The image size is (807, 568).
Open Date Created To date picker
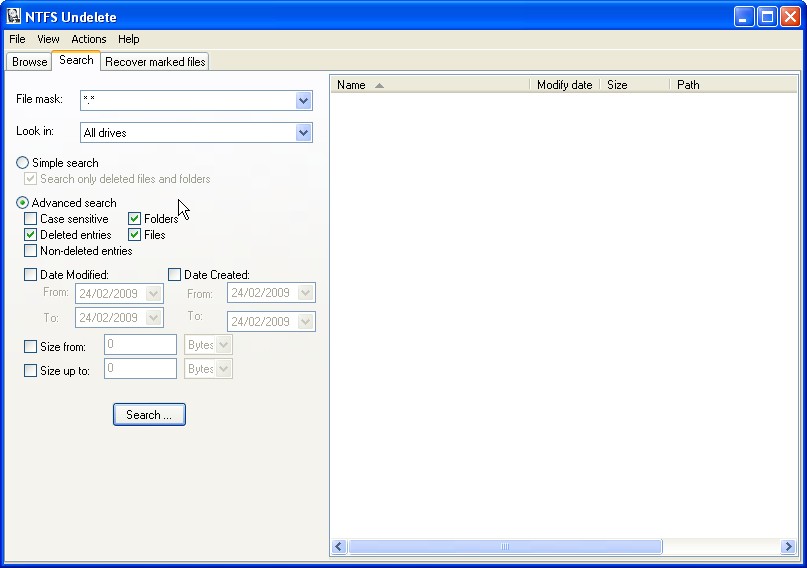305,322
